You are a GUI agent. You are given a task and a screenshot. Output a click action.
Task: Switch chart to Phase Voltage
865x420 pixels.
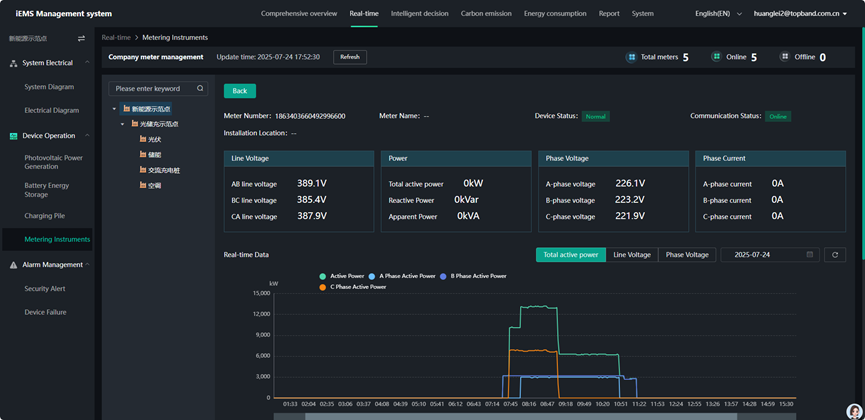(x=687, y=254)
